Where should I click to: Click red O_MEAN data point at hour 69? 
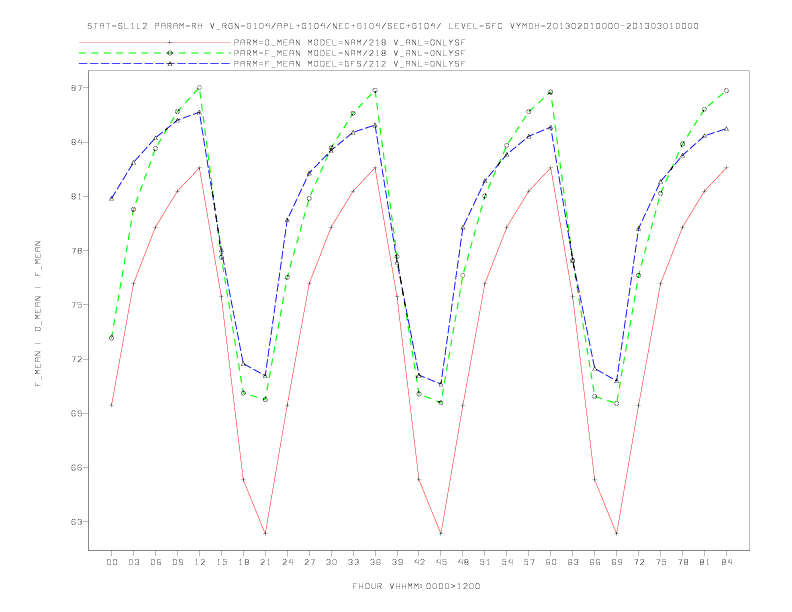point(617,533)
